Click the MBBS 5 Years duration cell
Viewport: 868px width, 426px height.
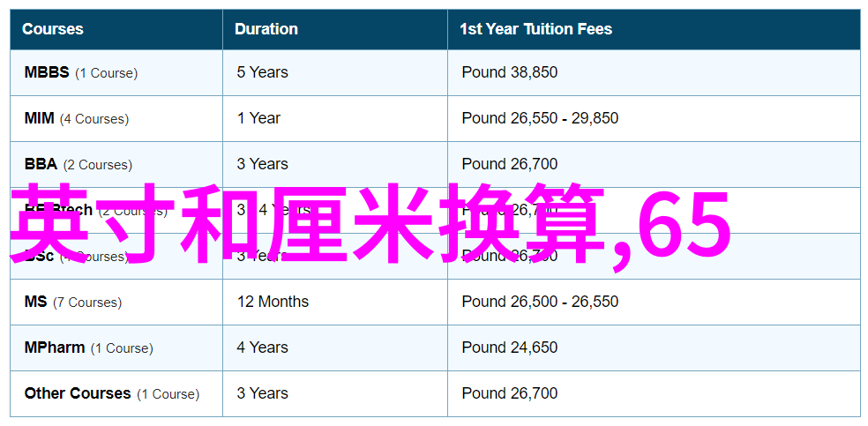262,72
